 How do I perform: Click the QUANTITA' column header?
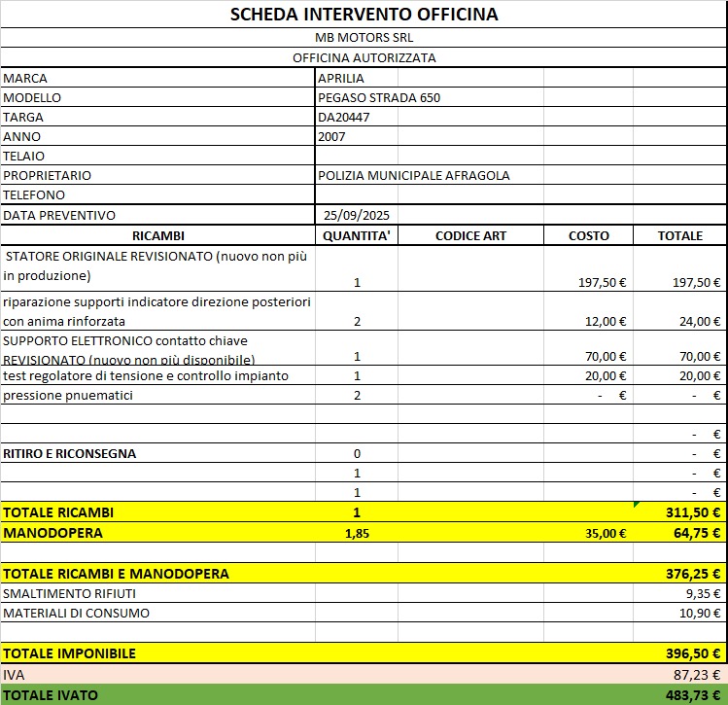click(x=357, y=235)
